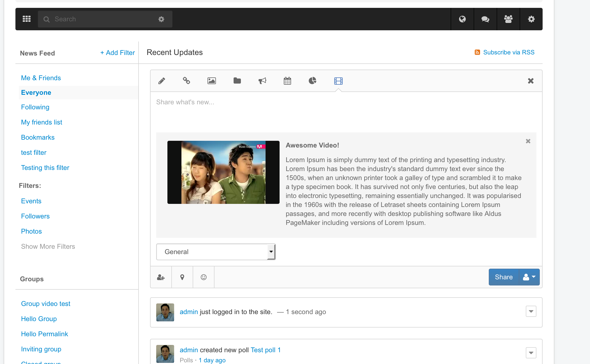This screenshot has height=364, width=590.
Task: Remove the Awesome Video preview attachment
Action: pyautogui.click(x=528, y=141)
